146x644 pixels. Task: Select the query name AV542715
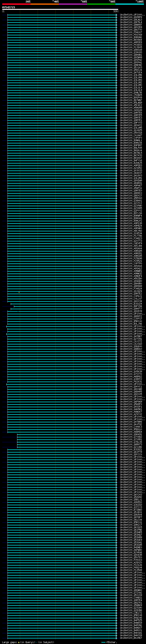pos(8,8)
